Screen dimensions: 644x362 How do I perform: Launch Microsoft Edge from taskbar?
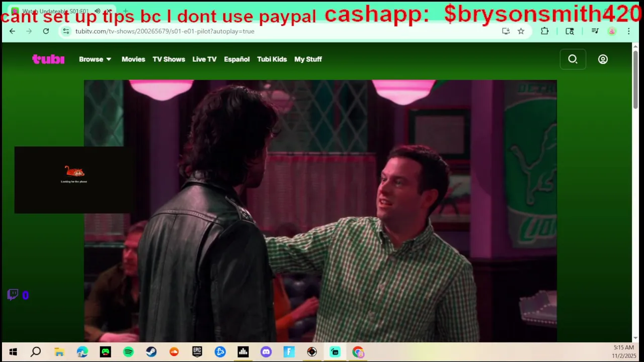coord(82,352)
